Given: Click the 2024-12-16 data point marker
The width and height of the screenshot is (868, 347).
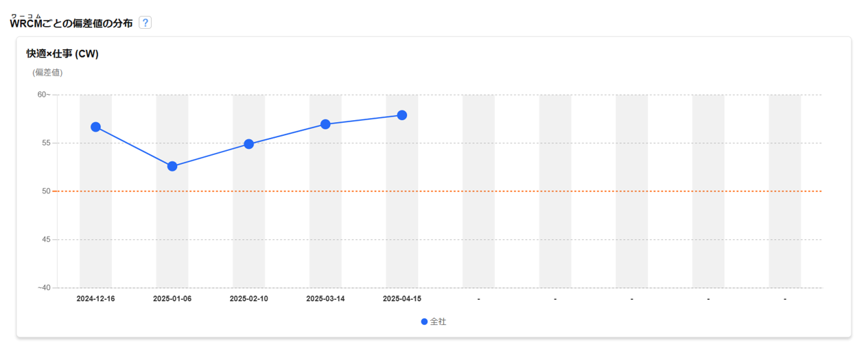Looking at the screenshot, I should tap(95, 127).
